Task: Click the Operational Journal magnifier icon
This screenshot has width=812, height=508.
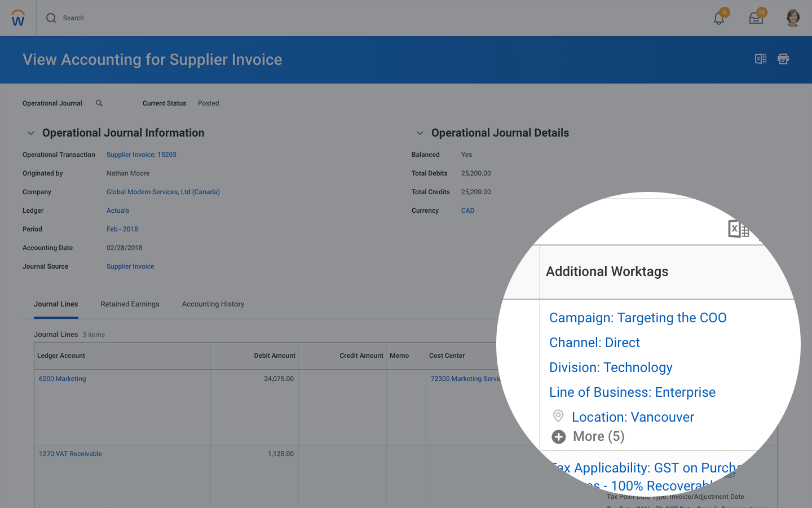Action: click(x=99, y=103)
